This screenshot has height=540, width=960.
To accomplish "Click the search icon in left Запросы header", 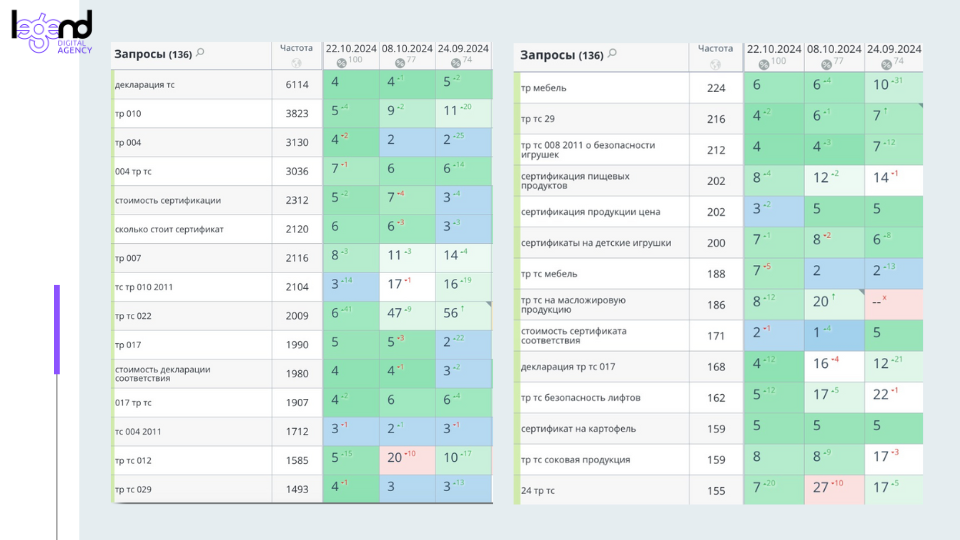I will (200, 53).
